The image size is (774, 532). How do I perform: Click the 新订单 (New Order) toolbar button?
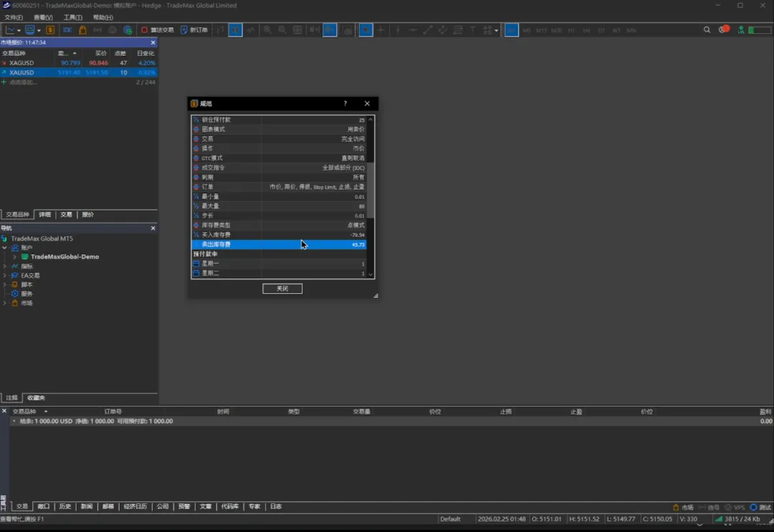pyautogui.click(x=194, y=30)
